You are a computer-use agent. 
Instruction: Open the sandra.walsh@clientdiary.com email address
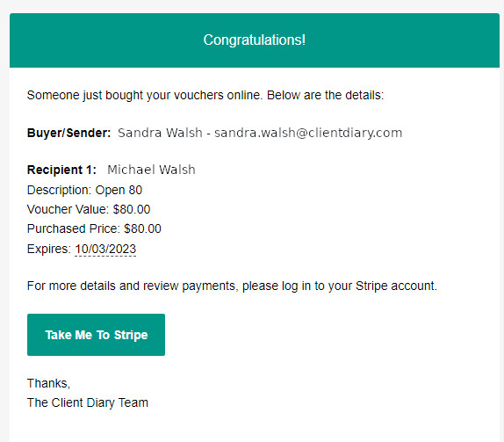(x=308, y=133)
